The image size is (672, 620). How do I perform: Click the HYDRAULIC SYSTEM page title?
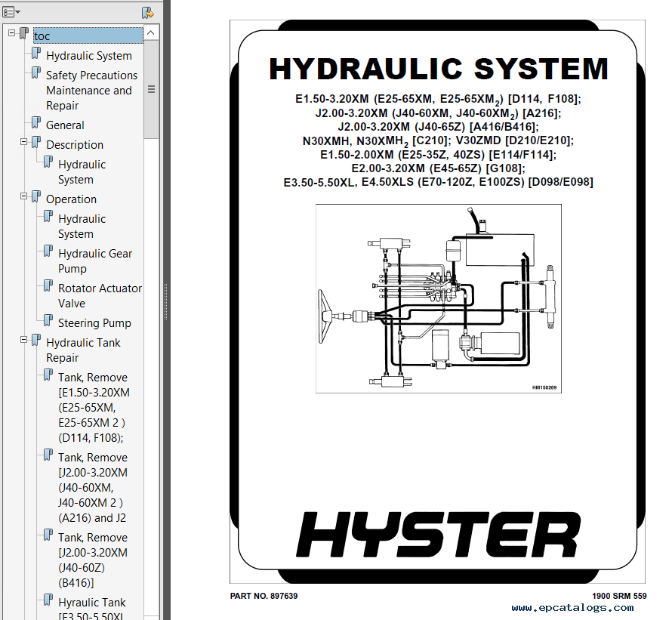439,69
